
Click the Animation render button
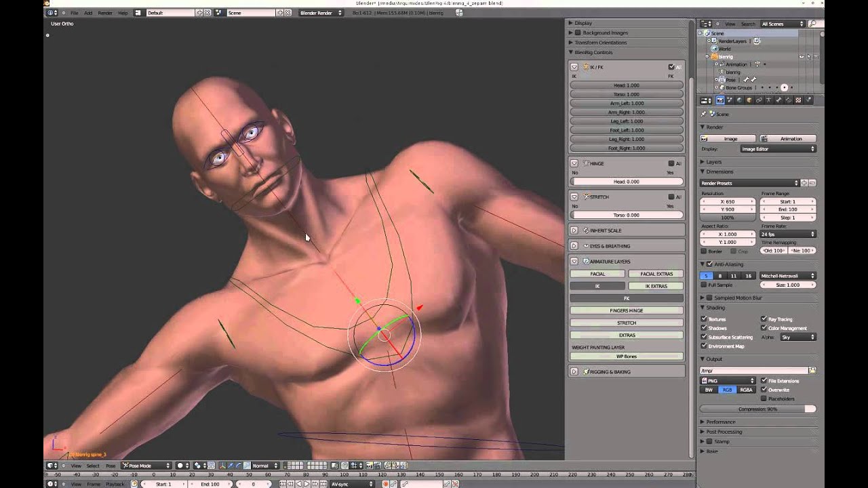(x=788, y=139)
